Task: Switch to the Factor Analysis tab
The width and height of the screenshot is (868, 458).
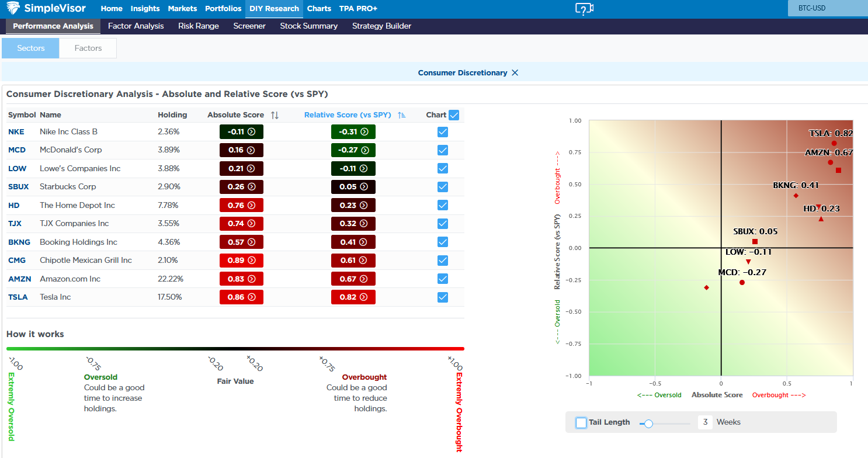Action: point(136,26)
